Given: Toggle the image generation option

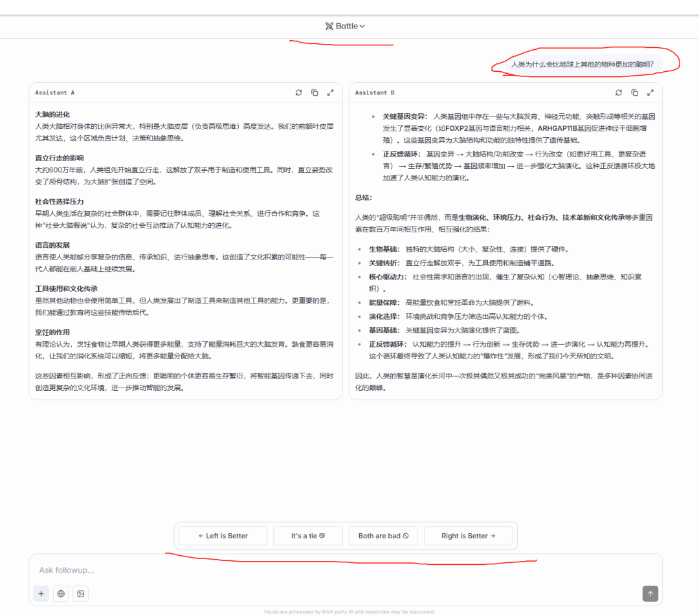Looking at the screenshot, I should (x=81, y=593).
